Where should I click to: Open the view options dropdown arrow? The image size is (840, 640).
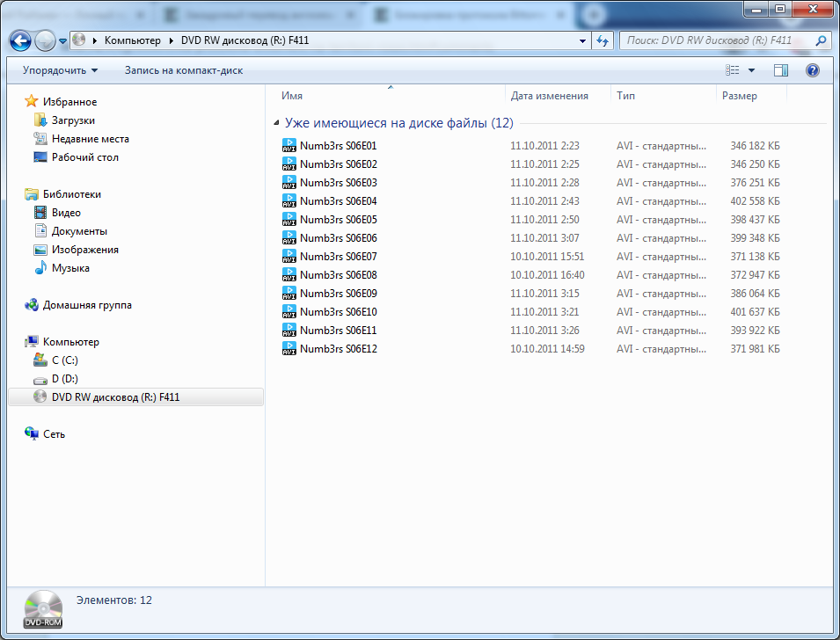click(x=751, y=70)
